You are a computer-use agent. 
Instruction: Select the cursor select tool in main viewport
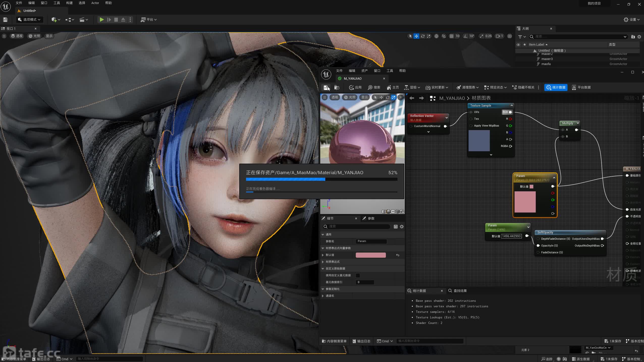tap(410, 36)
